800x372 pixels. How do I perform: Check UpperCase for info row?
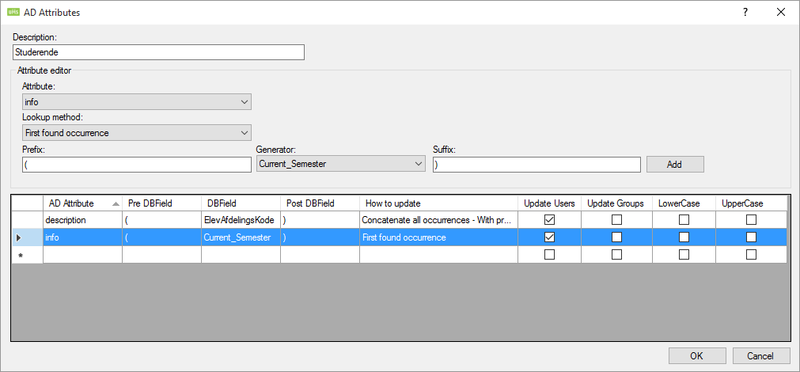pyautogui.click(x=751, y=237)
